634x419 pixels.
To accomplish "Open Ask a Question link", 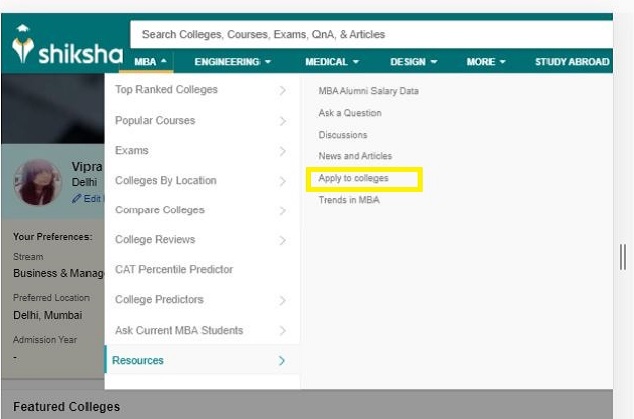I will pyautogui.click(x=350, y=113).
